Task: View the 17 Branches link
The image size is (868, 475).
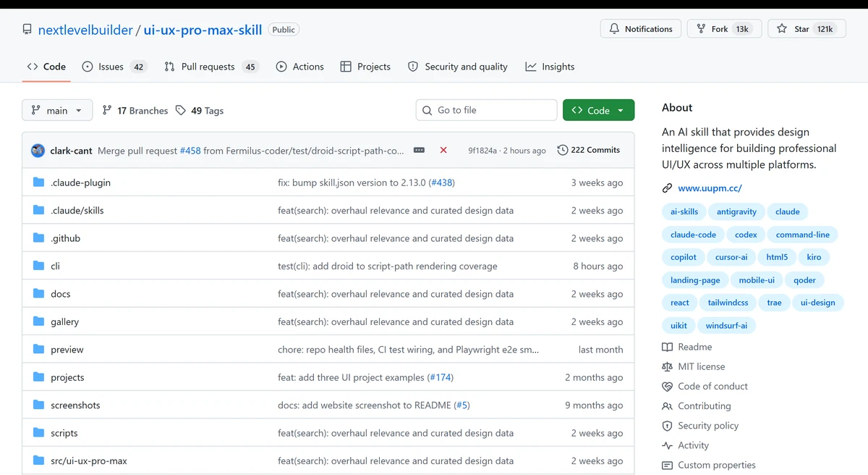Action: 135,110
